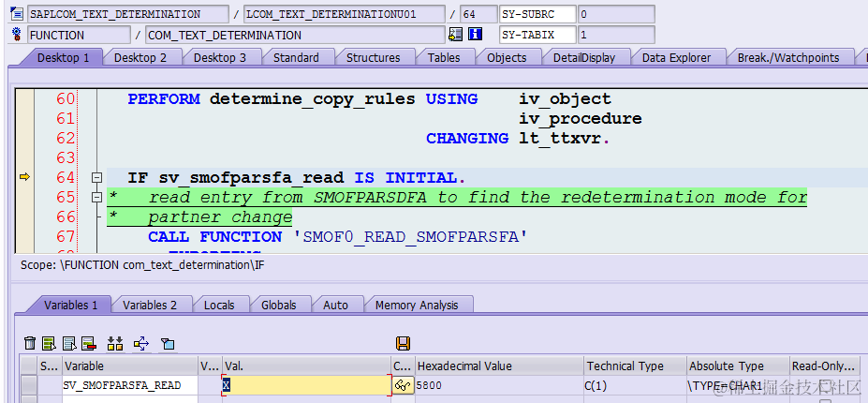Viewport: 868px width, 403px height.
Task: Click the line number field showing 64
Action: click(x=478, y=14)
